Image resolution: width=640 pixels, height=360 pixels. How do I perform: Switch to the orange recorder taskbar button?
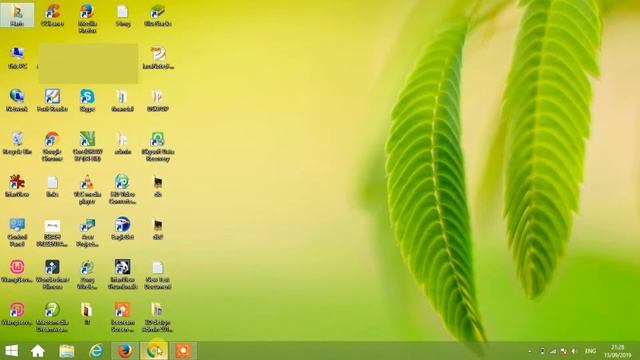[183, 351]
